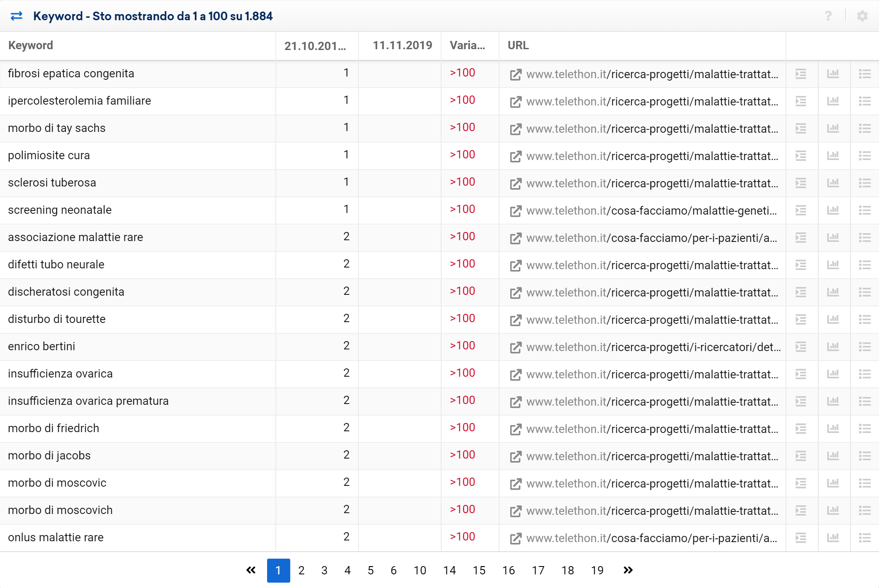Sort by the 11.11.2019 date column
The image size is (879, 588).
(x=402, y=45)
